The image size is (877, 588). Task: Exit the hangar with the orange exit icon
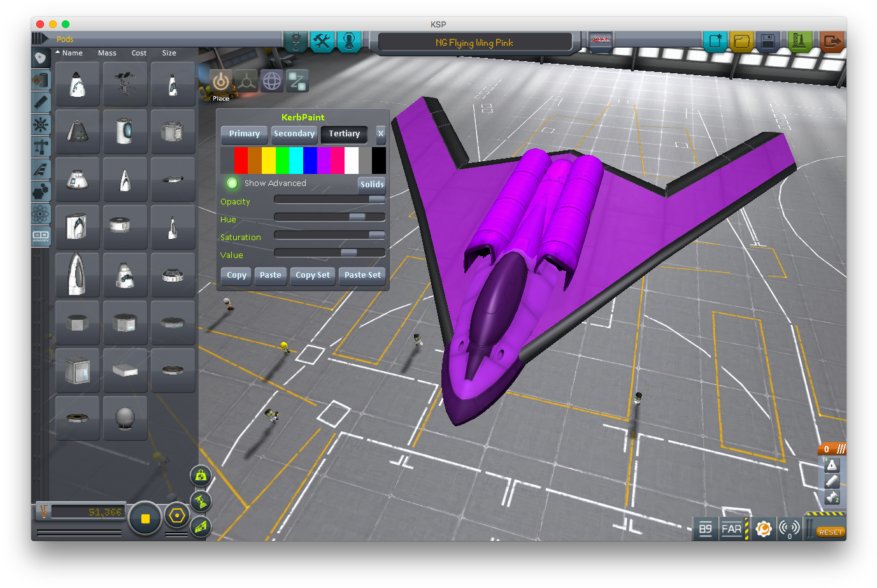[x=831, y=42]
